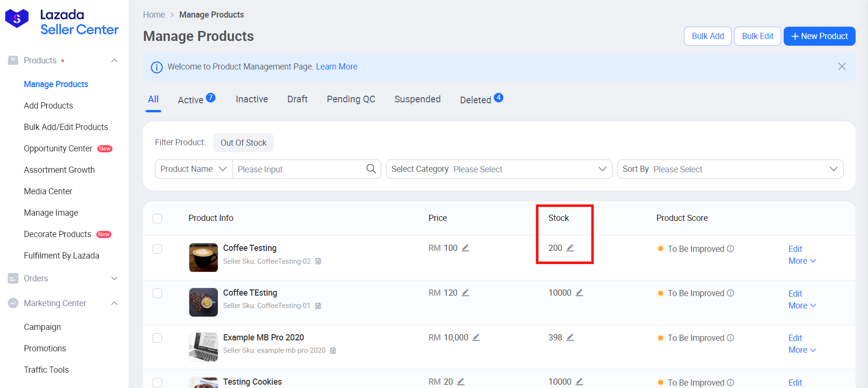Toggle the Out Of Stock filter
This screenshot has height=388, width=868.
244,143
